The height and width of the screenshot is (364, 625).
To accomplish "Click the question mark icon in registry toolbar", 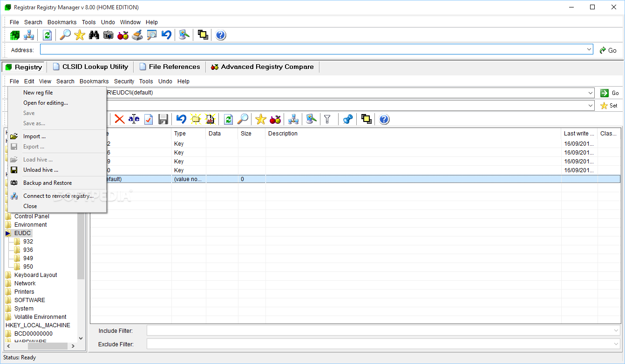I will click(x=384, y=119).
